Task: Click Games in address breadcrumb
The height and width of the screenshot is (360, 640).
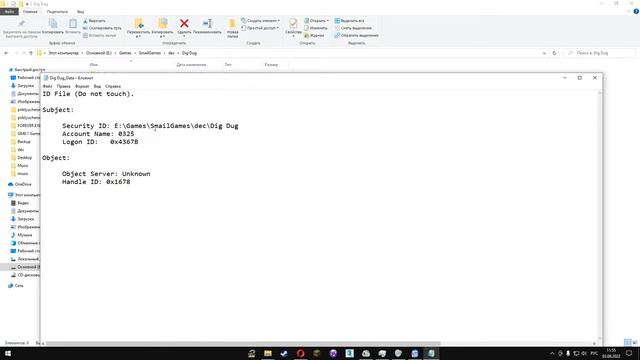Action: click(x=125, y=53)
